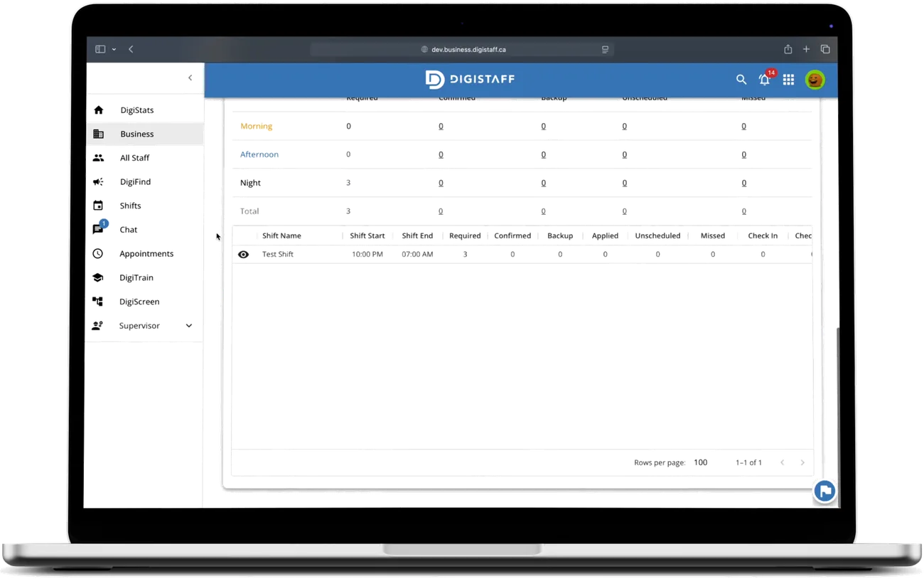Click the Supervisor person icon
This screenshot has height=579, width=924.
(98, 326)
